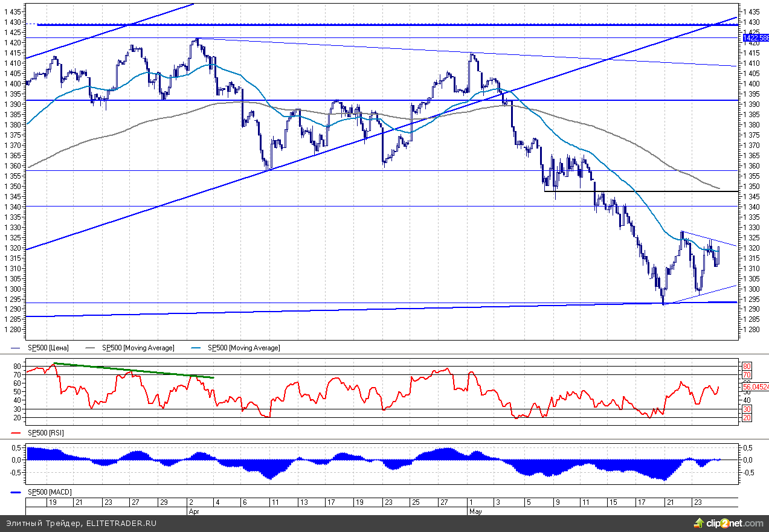
Task: Select the RSI 80 level box
Action: coord(747,366)
